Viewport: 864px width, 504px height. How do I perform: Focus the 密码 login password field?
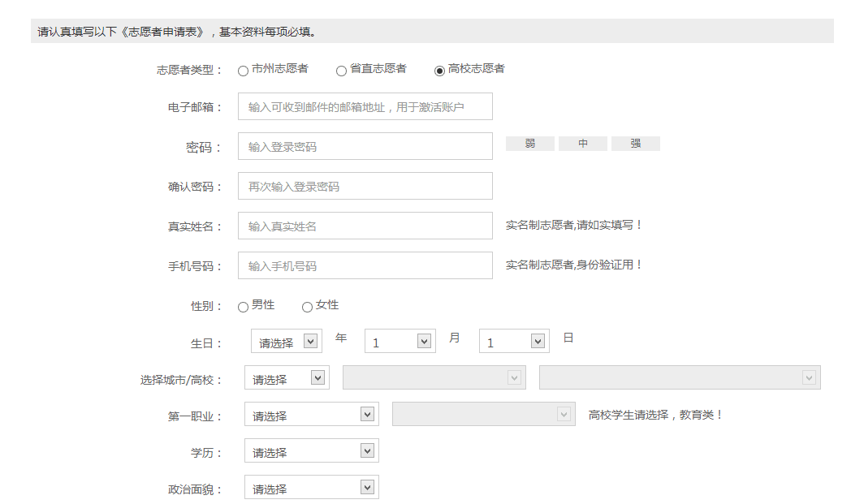coord(365,146)
